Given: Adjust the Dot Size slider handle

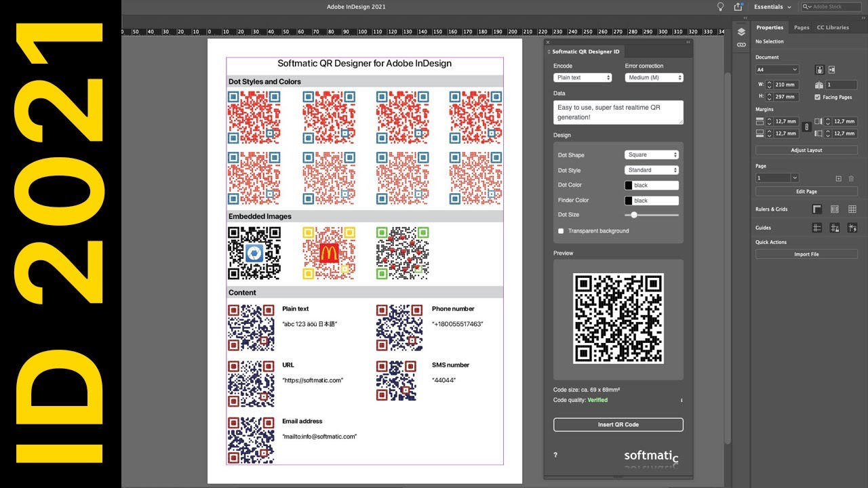Looking at the screenshot, I should click(634, 215).
